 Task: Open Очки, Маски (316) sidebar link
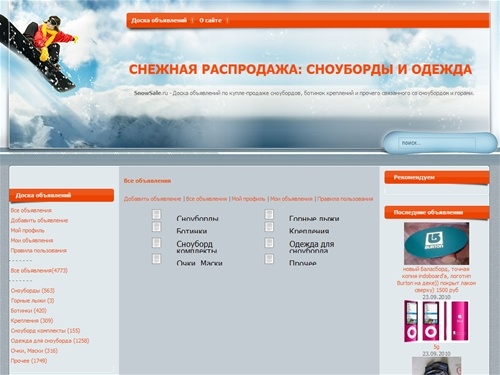pos(34,350)
